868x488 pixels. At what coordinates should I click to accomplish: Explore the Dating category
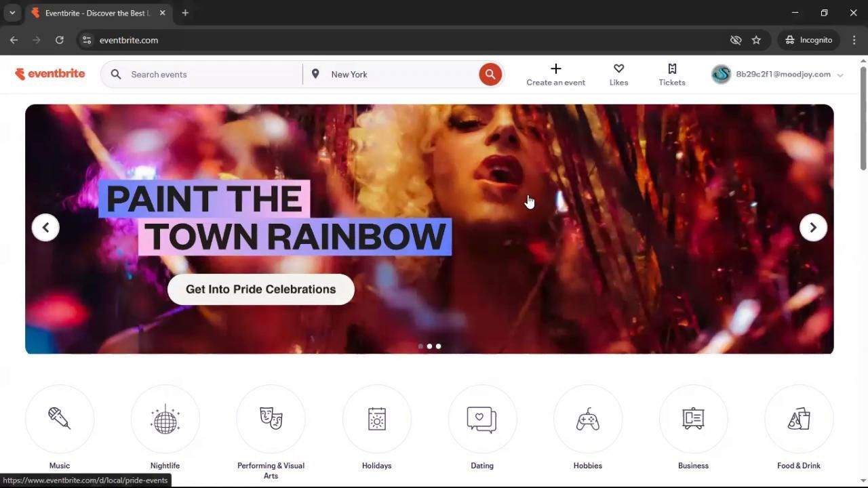click(x=481, y=418)
